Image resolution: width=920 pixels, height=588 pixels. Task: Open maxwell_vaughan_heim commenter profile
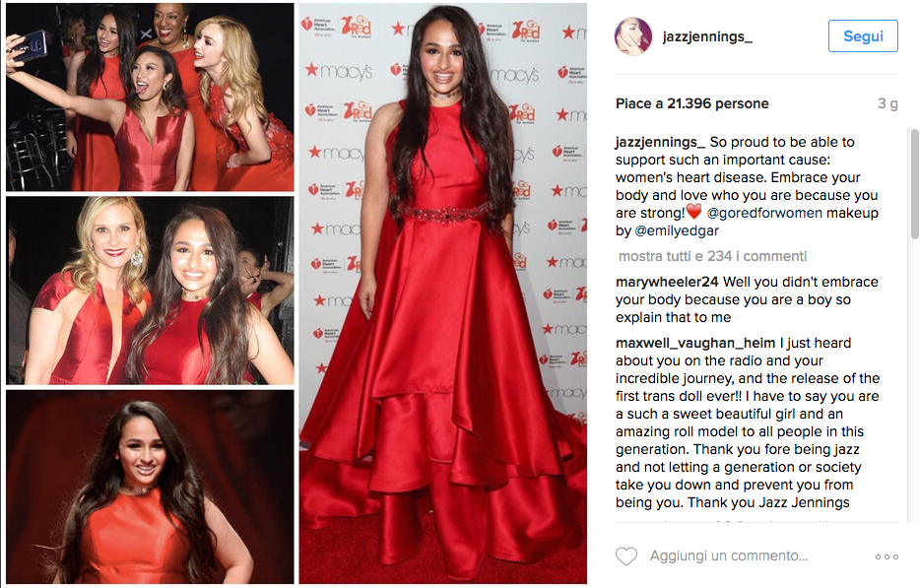pos(695,343)
